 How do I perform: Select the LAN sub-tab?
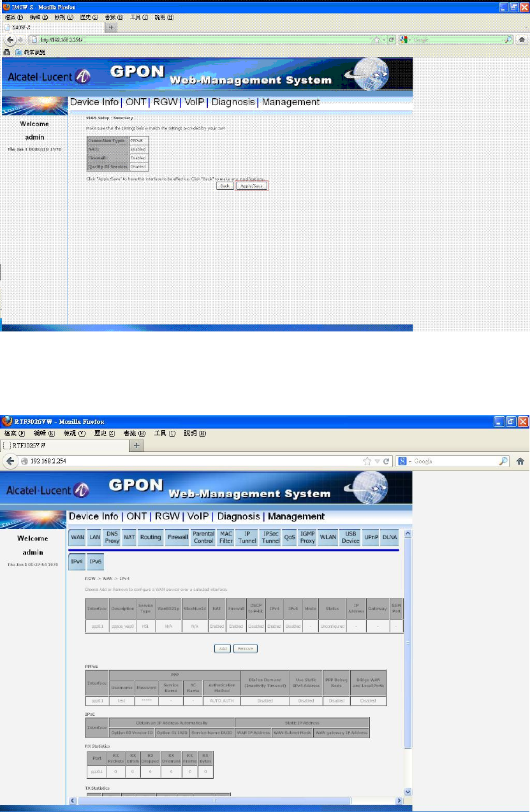point(94,537)
